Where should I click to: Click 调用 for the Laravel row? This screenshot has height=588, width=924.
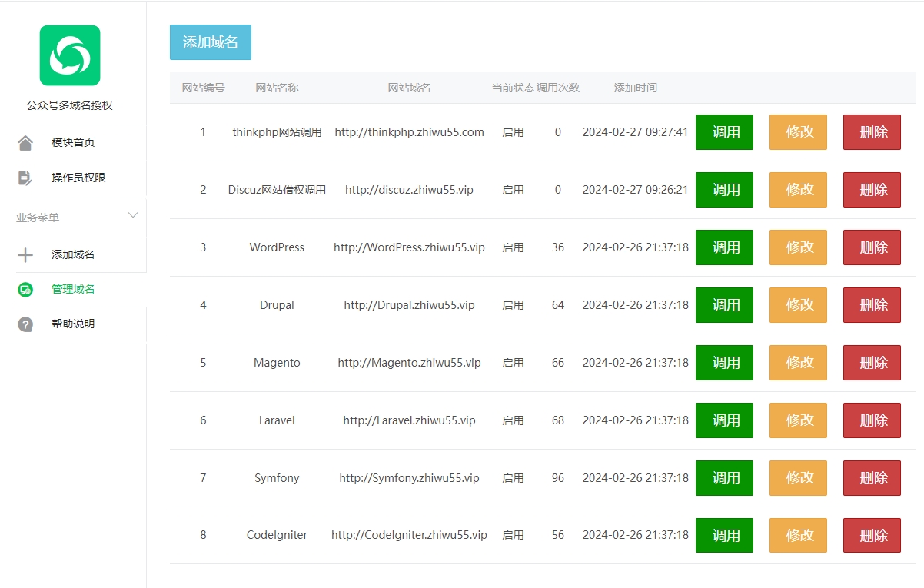(724, 420)
